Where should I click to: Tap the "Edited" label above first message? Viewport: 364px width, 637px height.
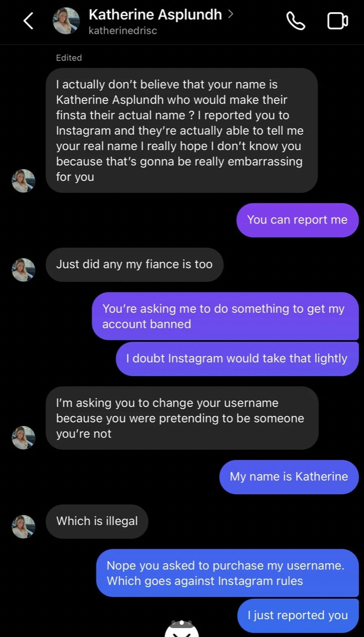tap(69, 58)
